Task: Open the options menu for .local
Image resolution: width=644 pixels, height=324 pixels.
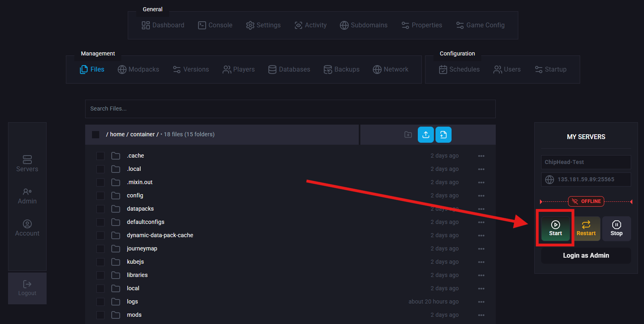Action: [x=481, y=169]
